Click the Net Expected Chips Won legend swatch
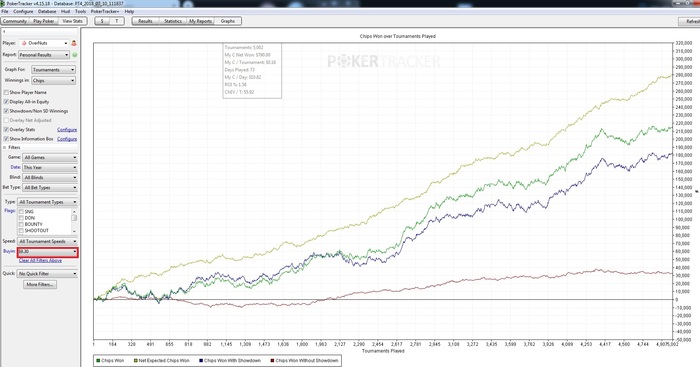700x367 pixels. 135,360
